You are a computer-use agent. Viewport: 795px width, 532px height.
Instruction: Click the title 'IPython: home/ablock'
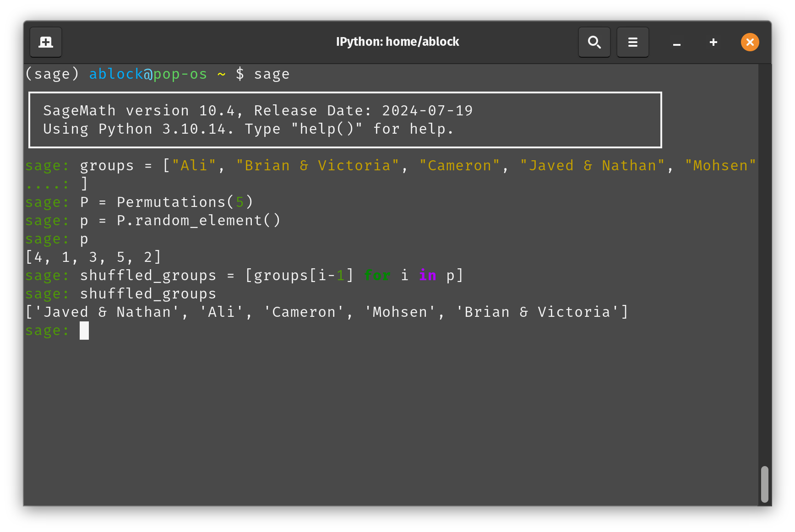pos(397,42)
